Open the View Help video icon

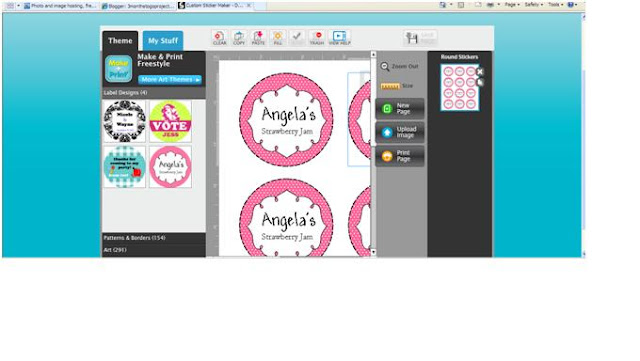[x=339, y=38]
